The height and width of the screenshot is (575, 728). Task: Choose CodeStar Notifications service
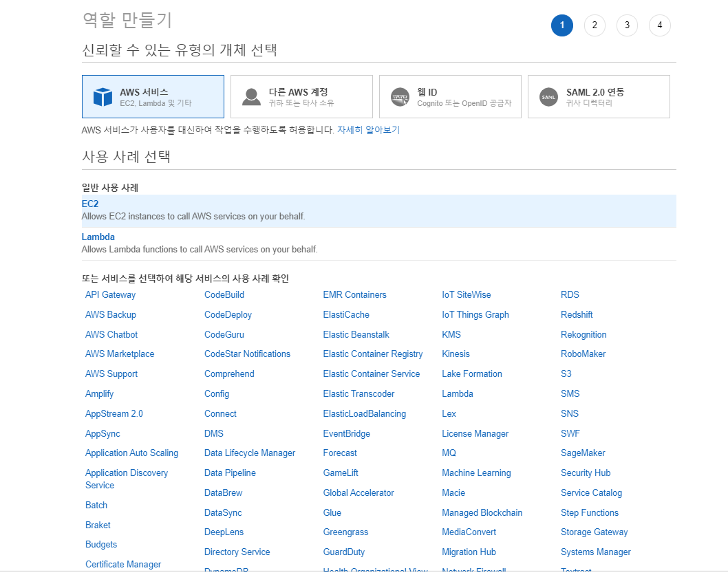click(248, 354)
